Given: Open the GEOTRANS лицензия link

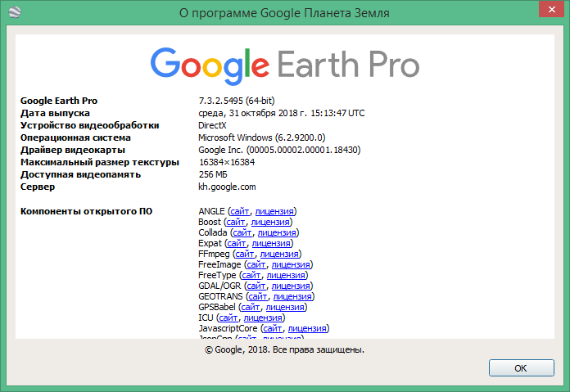Looking at the screenshot, I should (292, 296).
